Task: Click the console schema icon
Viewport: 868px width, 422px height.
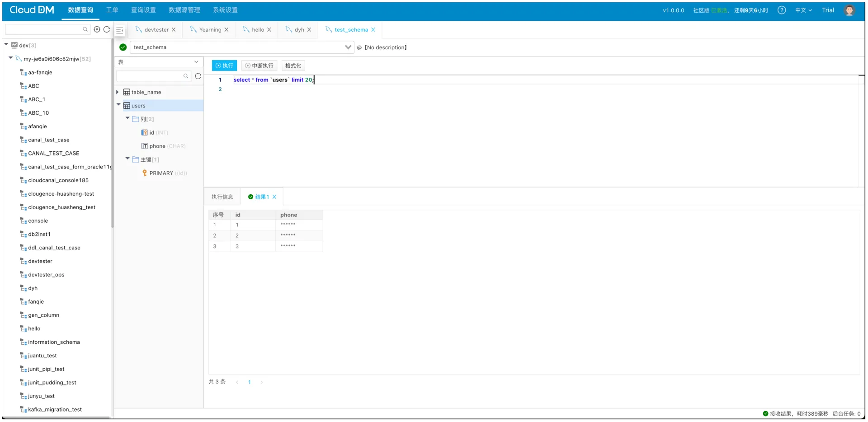Action: (24, 221)
